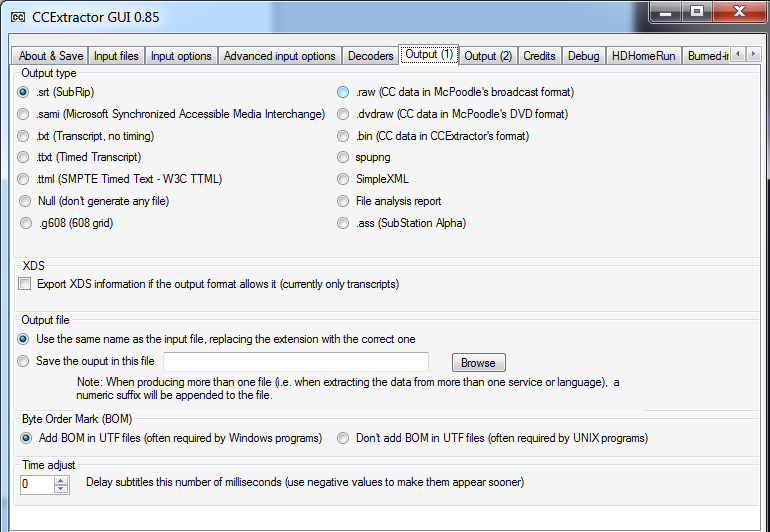Choose Don't add BOM in UTF files

pyautogui.click(x=343, y=438)
